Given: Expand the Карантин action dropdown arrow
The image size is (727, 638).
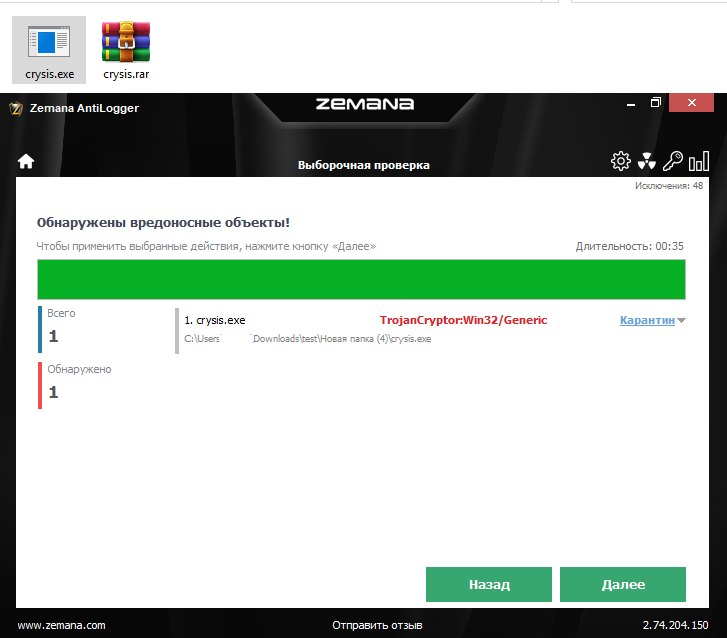Looking at the screenshot, I should pos(681,320).
